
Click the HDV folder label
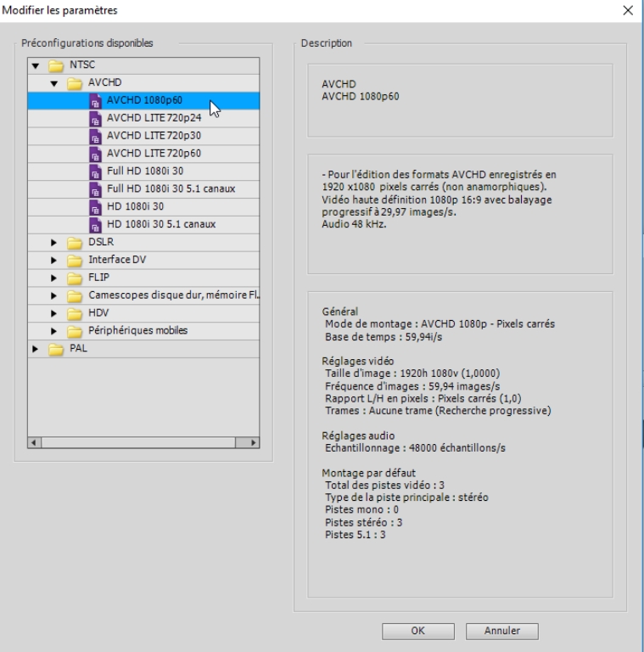click(98, 312)
